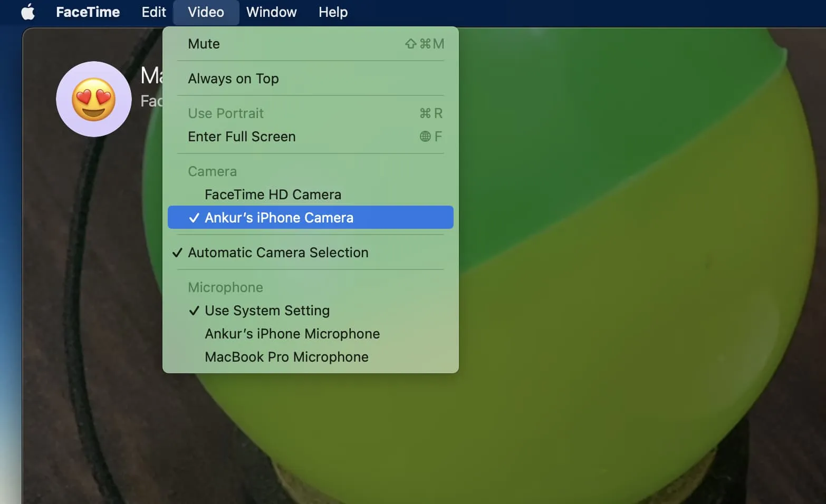Switch to FaceTime HD Camera
This screenshot has height=504, width=826.
[311, 195]
